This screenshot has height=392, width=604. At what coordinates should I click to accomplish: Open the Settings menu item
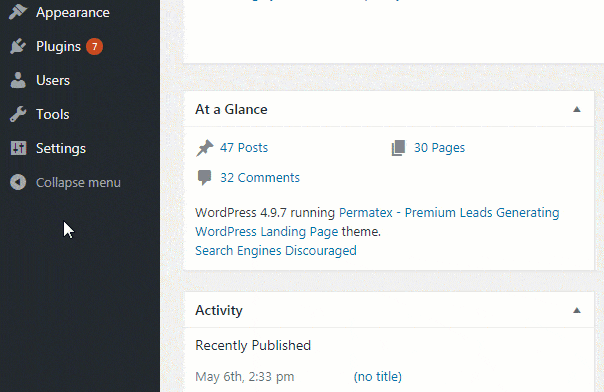(61, 149)
